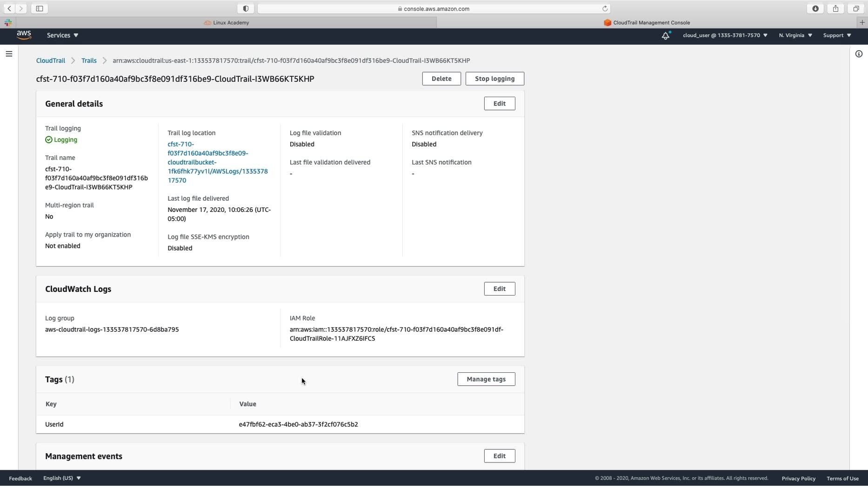The image size is (868, 488).
Task: Open the Safari share menu
Action: pos(835,8)
